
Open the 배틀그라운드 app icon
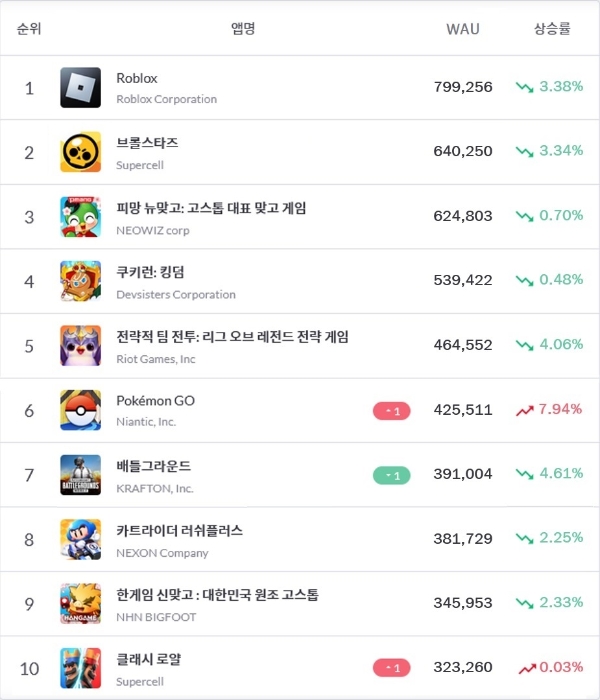tap(80, 474)
